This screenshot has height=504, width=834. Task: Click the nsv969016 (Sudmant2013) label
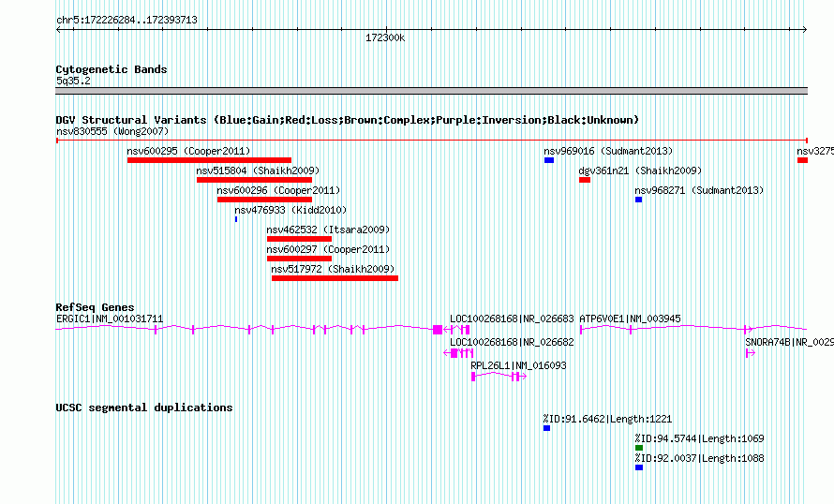tap(608, 151)
